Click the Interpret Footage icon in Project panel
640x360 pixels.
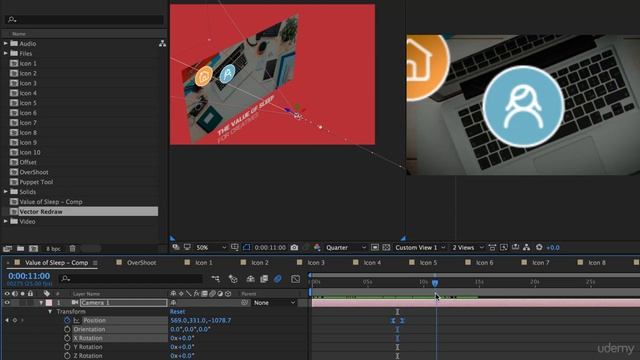7,248
